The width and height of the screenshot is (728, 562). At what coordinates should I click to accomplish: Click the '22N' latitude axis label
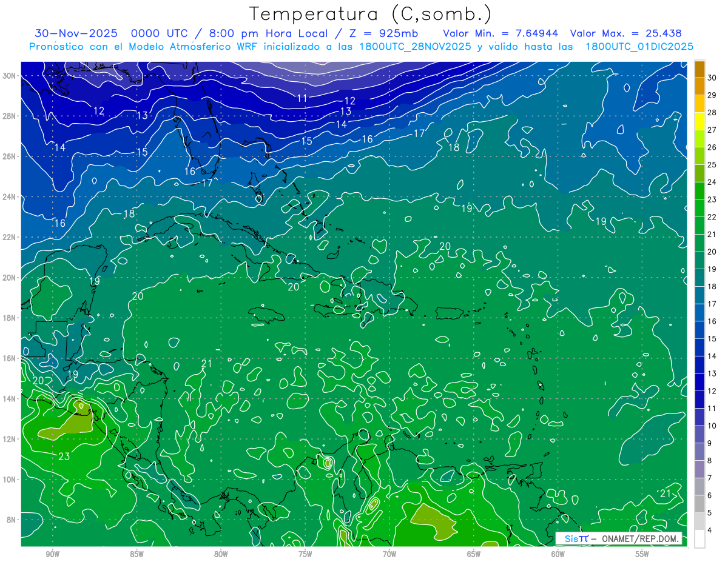[x=10, y=237]
